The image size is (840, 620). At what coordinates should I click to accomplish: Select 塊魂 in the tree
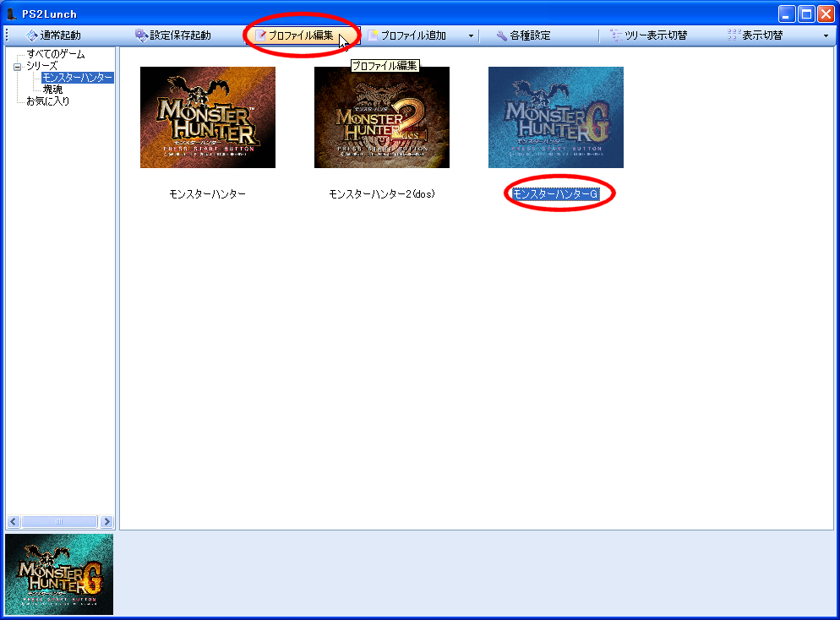point(52,90)
